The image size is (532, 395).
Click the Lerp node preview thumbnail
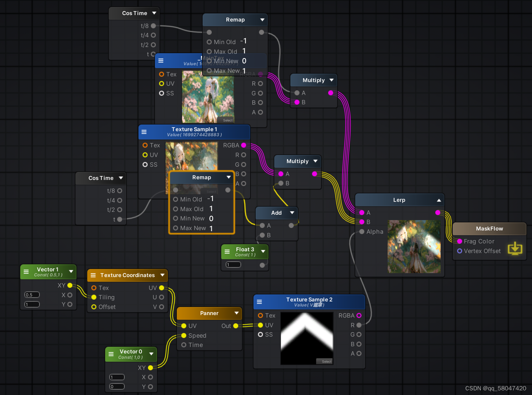click(x=414, y=247)
